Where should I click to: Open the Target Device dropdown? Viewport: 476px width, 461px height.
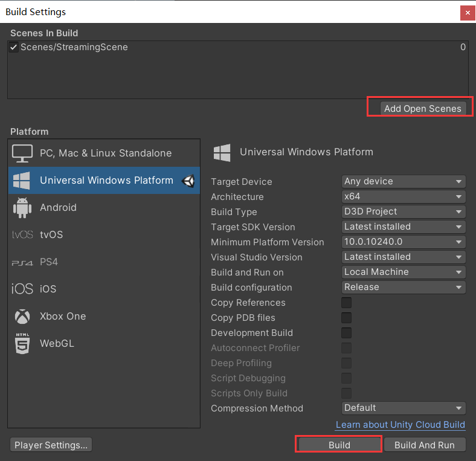coord(404,181)
